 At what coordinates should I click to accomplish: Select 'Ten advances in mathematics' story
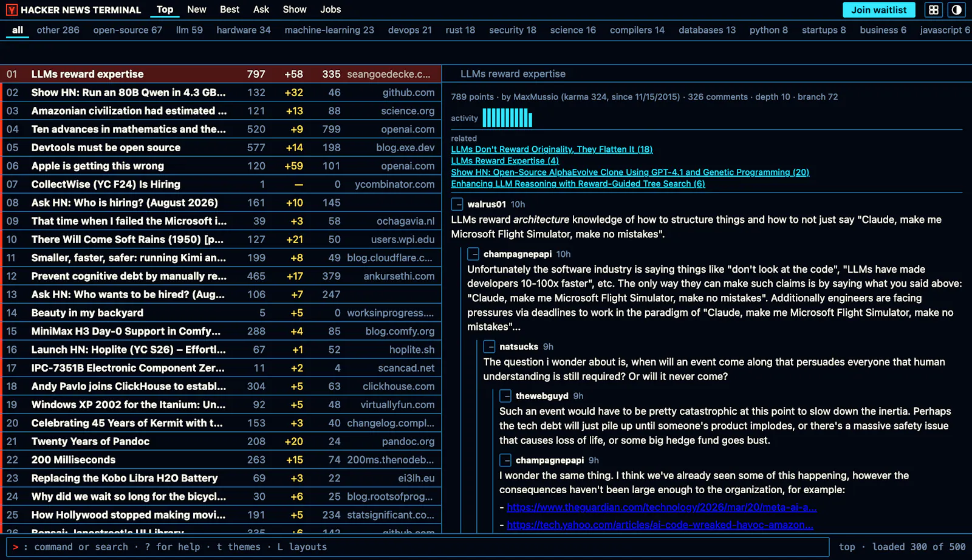click(222, 129)
